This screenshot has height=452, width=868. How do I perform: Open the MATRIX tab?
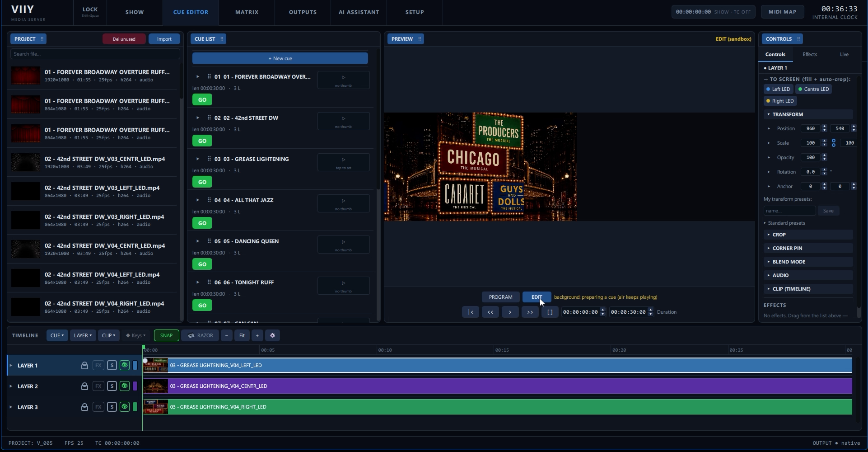point(247,12)
